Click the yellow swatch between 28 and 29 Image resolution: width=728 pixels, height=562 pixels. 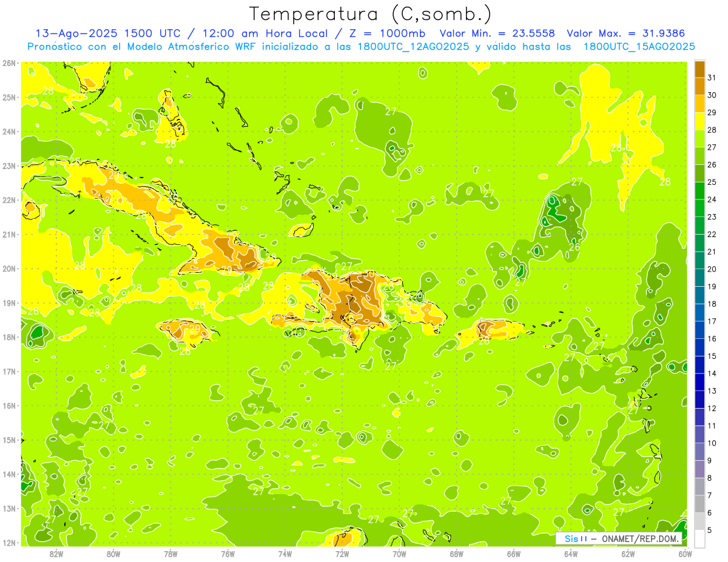(x=699, y=121)
